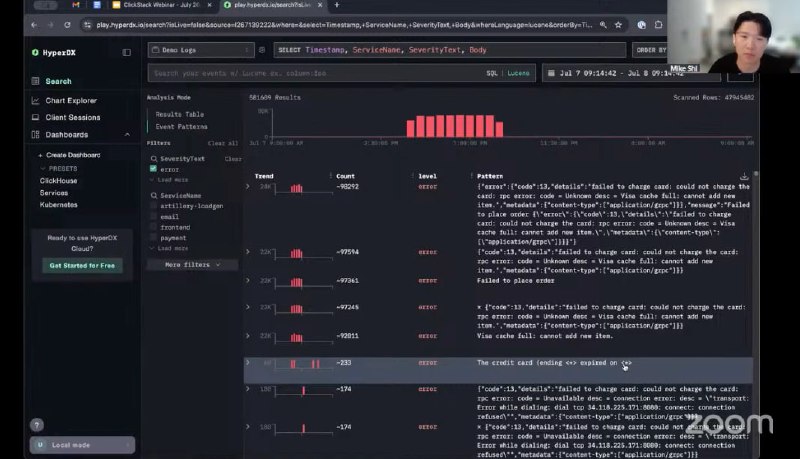This screenshot has height=459, width=800.
Task: Click the browser back arrow
Action: tap(34, 24)
